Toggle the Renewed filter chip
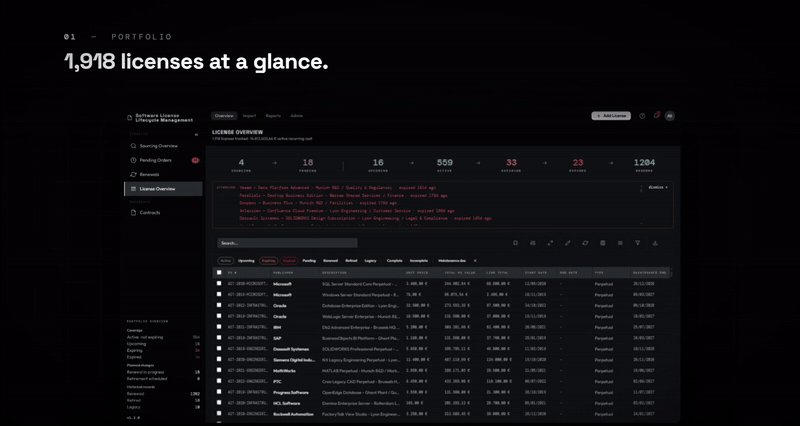 click(x=331, y=261)
